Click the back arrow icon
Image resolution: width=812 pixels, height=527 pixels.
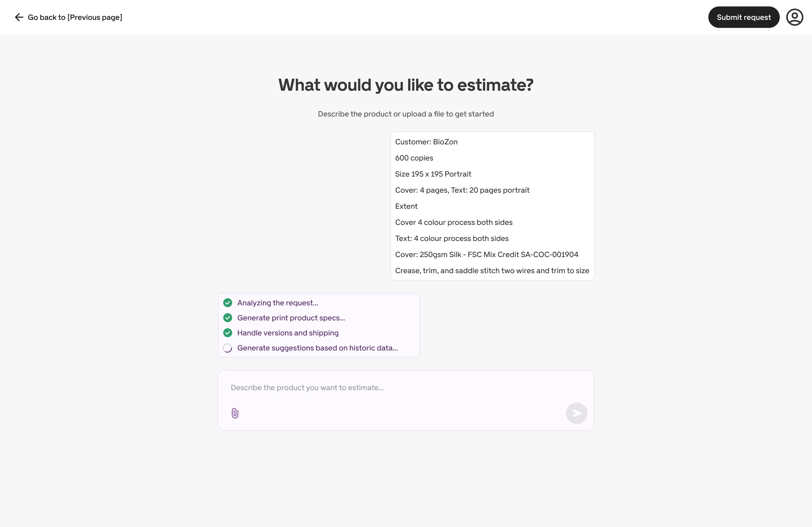click(19, 17)
